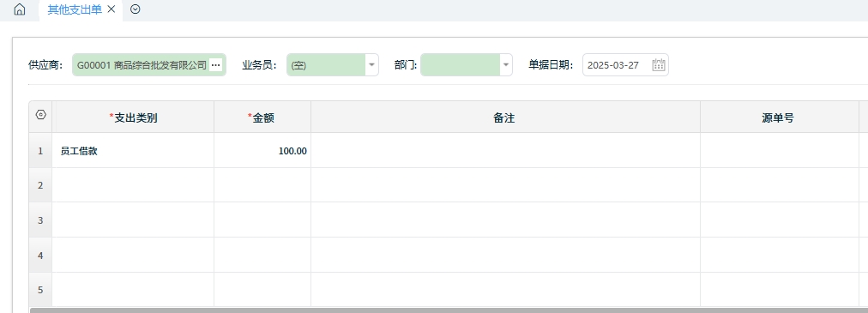Expand the 部门 dropdown arrow
Viewport: 868px width, 313px height.
click(x=506, y=65)
